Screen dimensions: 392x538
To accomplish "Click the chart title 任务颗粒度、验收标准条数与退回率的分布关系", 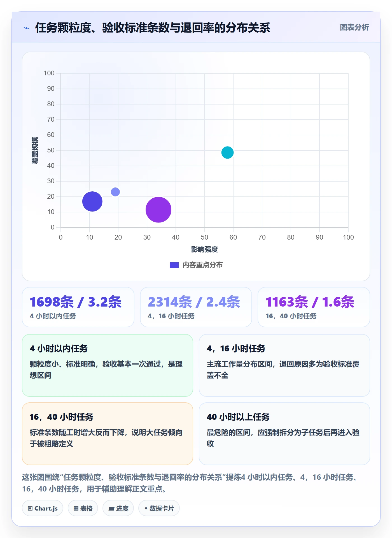I will point(153,28).
